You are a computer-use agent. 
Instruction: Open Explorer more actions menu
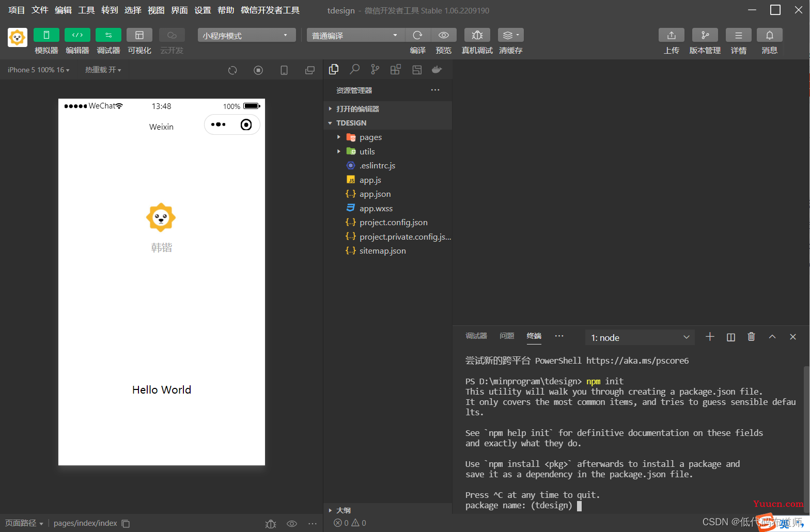point(435,90)
